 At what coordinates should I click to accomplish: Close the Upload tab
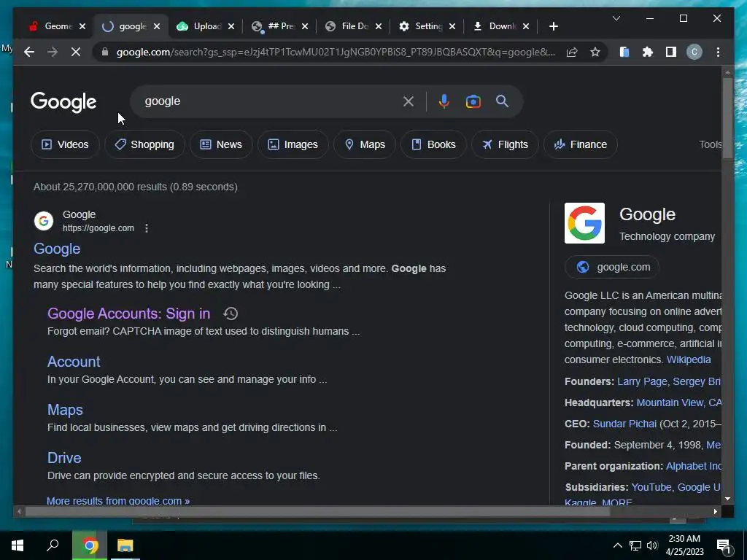pyautogui.click(x=231, y=26)
